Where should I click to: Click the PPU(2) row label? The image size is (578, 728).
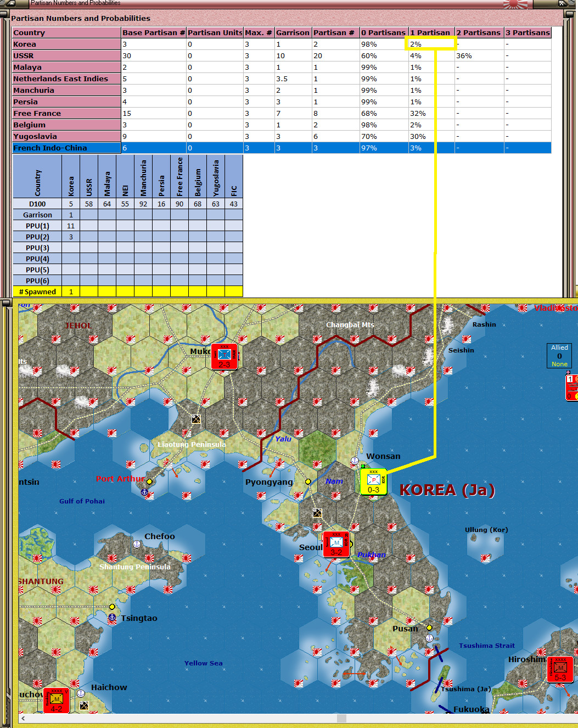(37, 237)
